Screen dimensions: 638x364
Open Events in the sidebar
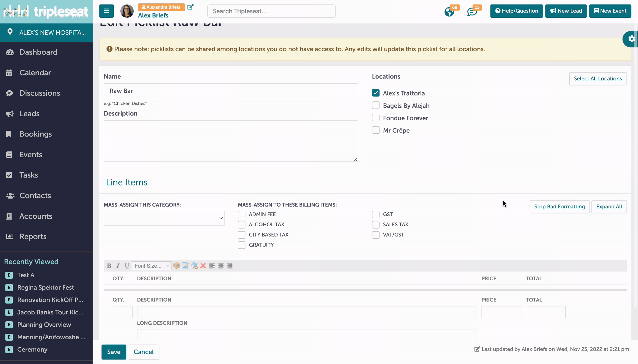tap(31, 155)
